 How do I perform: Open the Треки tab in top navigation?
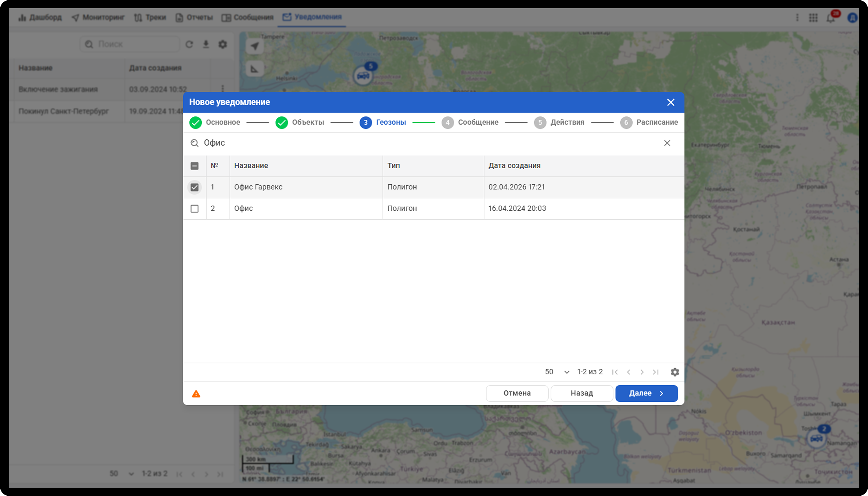[x=150, y=17]
